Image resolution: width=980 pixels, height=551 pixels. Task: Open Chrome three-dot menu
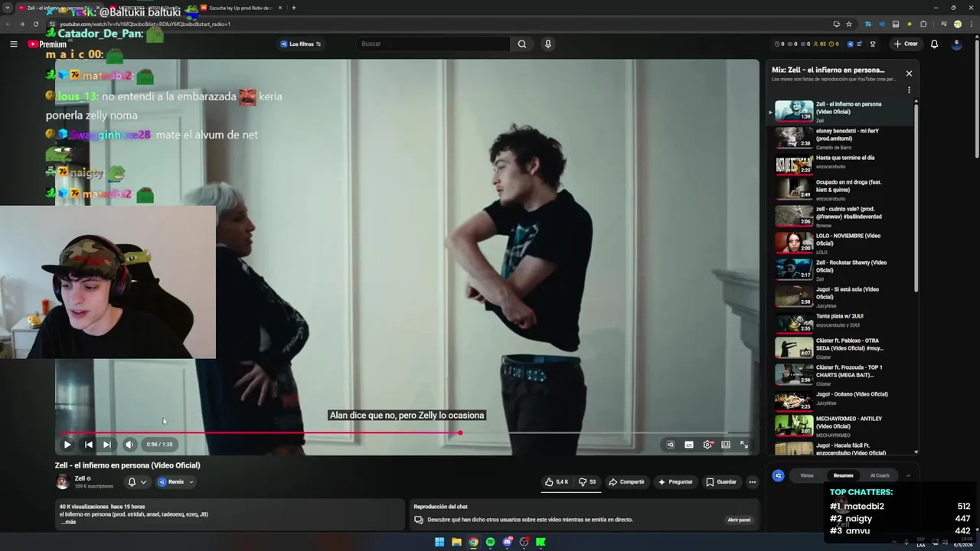[971, 24]
